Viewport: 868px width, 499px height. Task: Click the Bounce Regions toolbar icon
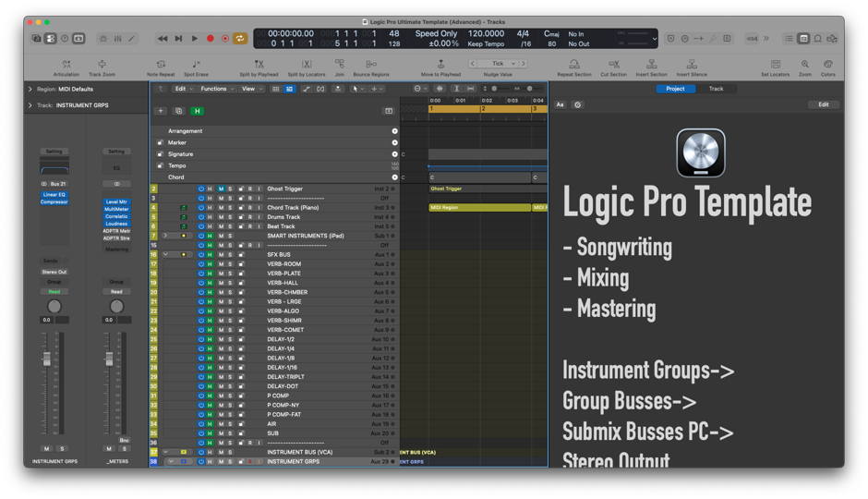(x=371, y=65)
